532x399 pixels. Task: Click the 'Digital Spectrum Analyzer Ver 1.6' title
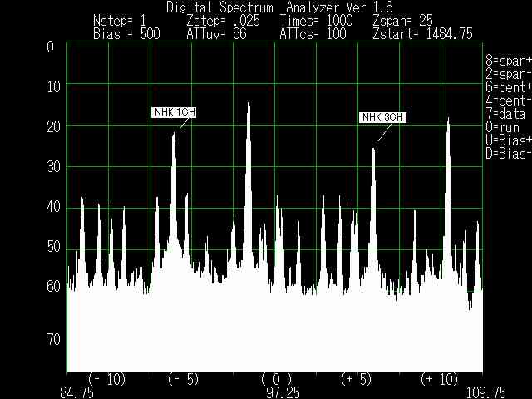tap(279, 7)
